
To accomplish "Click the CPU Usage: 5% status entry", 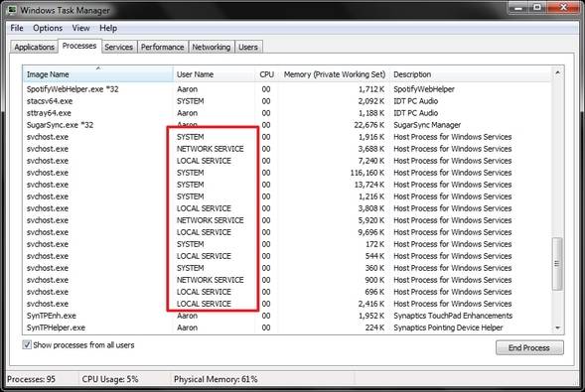I will 110,379.
